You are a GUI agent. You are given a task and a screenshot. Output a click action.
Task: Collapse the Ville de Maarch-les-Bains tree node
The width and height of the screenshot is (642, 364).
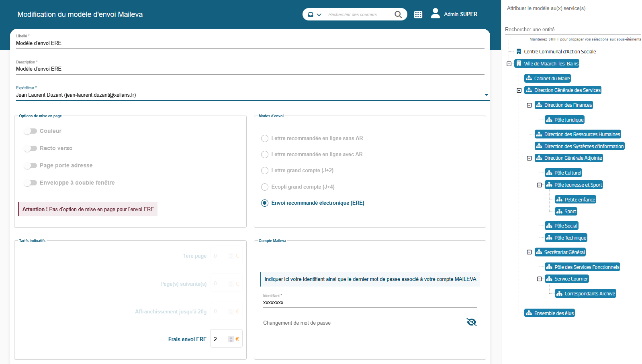tap(509, 64)
